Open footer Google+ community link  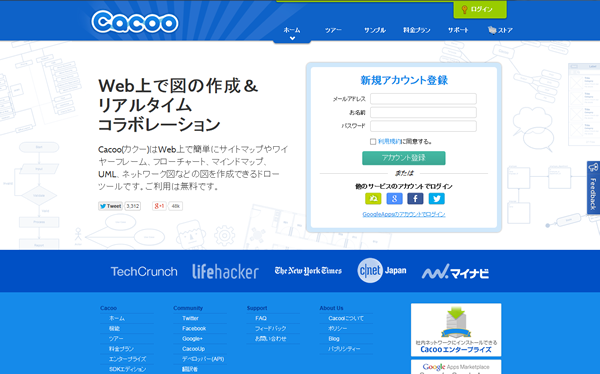click(x=192, y=339)
